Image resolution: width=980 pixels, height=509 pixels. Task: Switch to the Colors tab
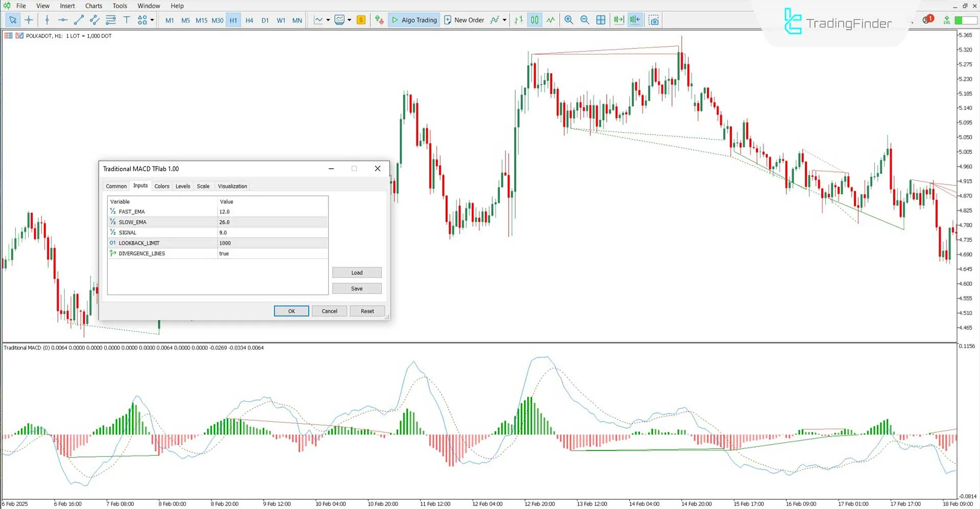[162, 186]
